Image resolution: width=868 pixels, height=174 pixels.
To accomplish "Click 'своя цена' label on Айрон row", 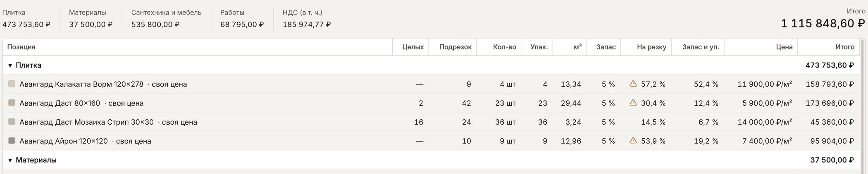I will [134, 141].
